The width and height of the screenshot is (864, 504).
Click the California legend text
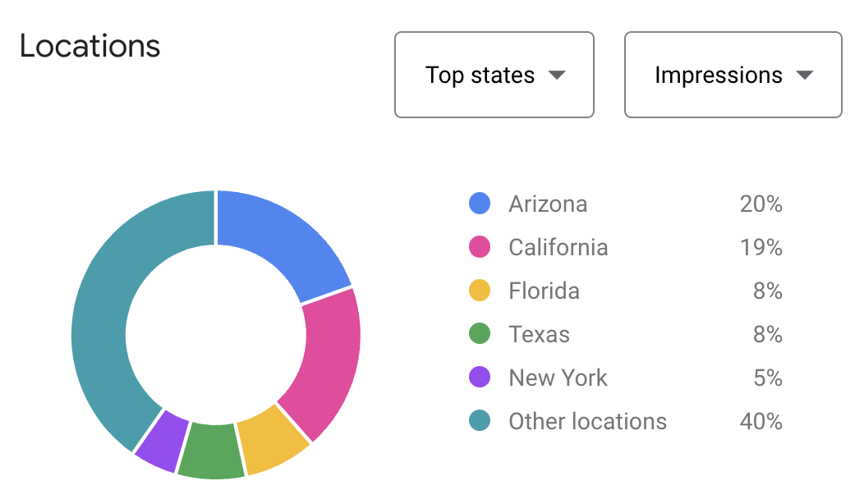pos(559,248)
